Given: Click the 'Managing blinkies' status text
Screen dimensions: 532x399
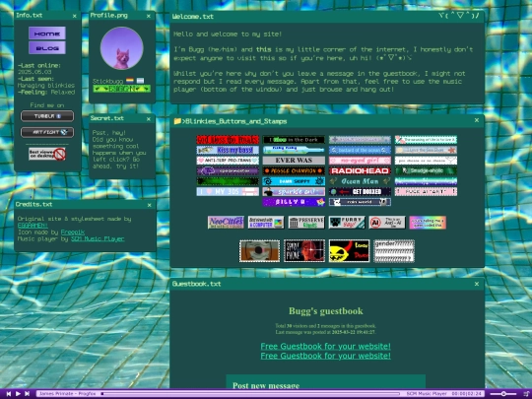Looking at the screenshot, I should (46, 86).
